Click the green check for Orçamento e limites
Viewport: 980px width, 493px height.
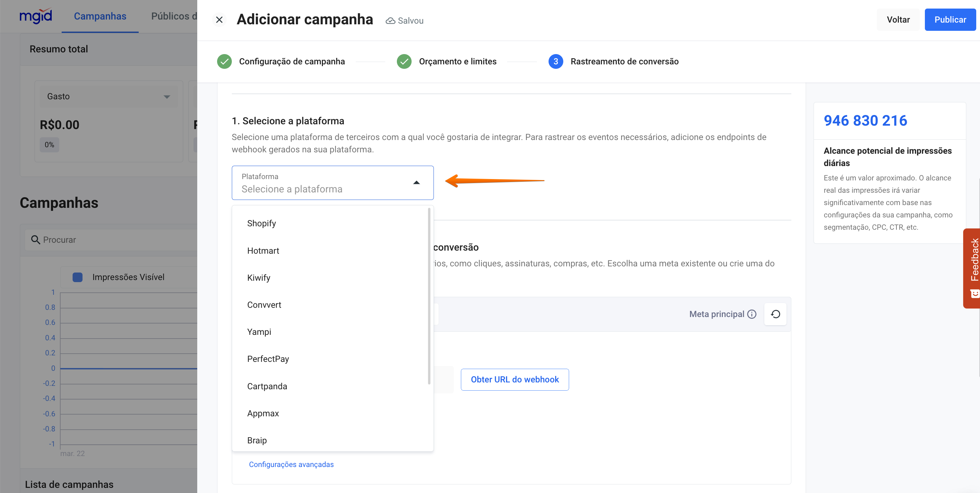404,61
